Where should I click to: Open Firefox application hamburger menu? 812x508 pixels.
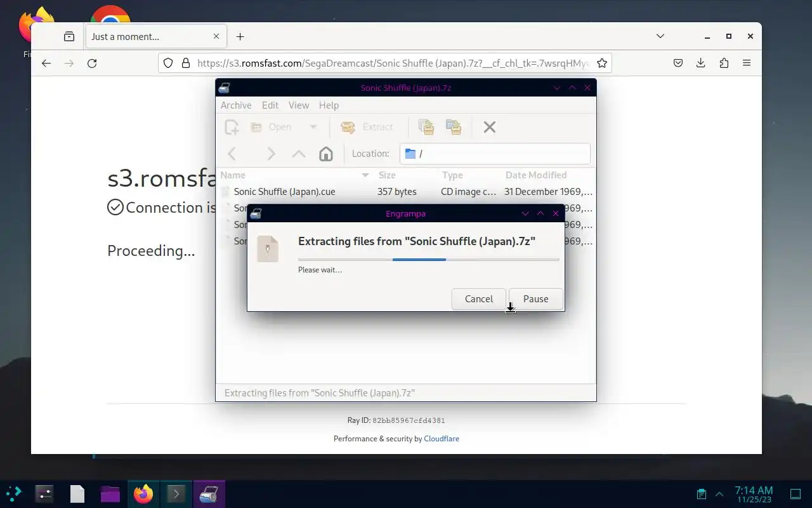[x=747, y=63]
